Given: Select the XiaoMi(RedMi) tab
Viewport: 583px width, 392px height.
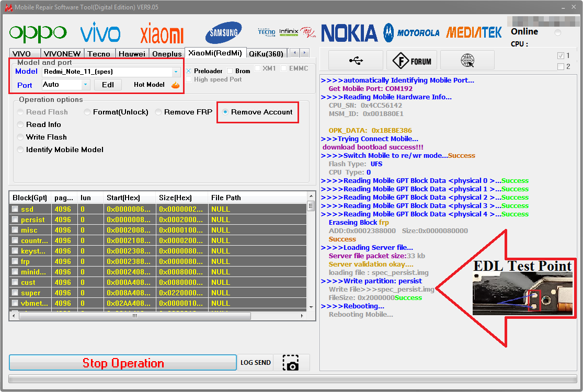Looking at the screenshot, I should (x=215, y=53).
